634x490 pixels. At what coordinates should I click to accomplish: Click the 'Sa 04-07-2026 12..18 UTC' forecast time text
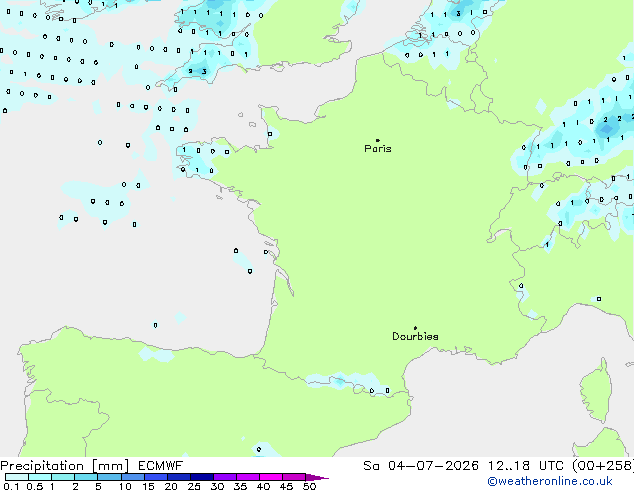(x=463, y=466)
